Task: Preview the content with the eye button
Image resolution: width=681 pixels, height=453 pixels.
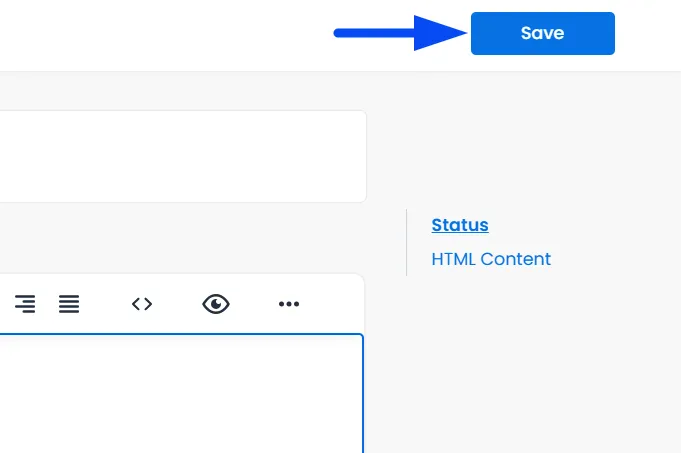Action: click(x=216, y=304)
